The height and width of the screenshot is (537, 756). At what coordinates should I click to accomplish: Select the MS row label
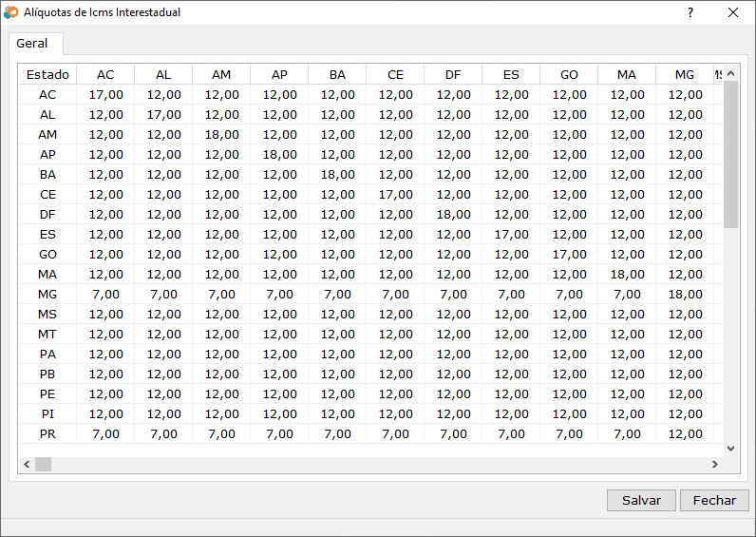[x=47, y=314]
